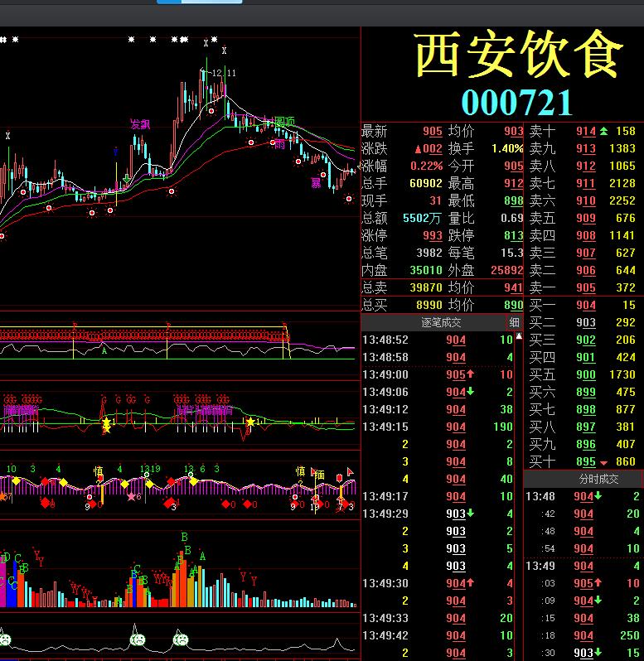Select the 13:49:29 tick row priced 903
This screenshot has width=644, height=661.
pyautogui.click(x=438, y=514)
